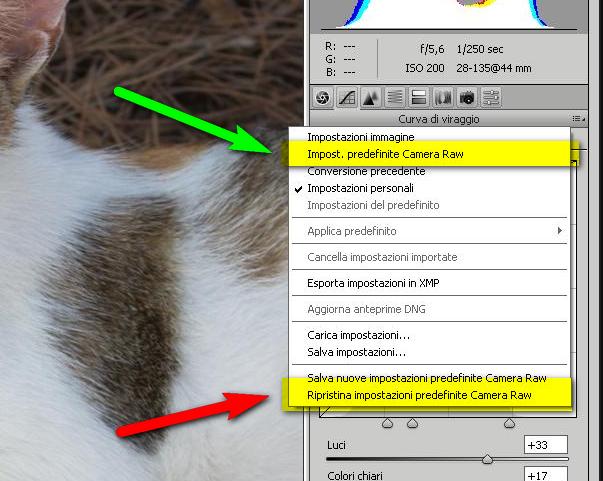603x481 pixels.
Task: Click the Luci value field showing +33
Action: coord(545,445)
